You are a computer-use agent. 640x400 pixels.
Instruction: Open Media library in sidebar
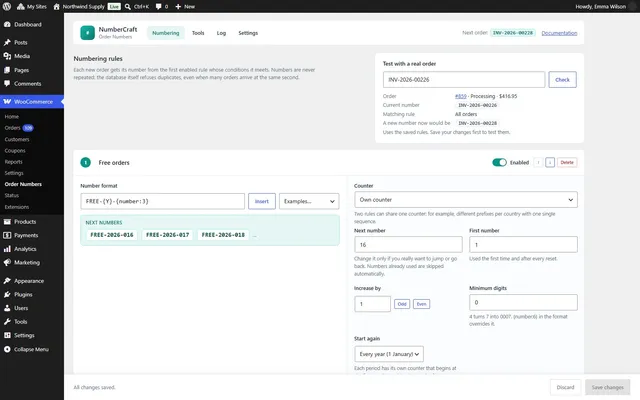coord(32,56)
